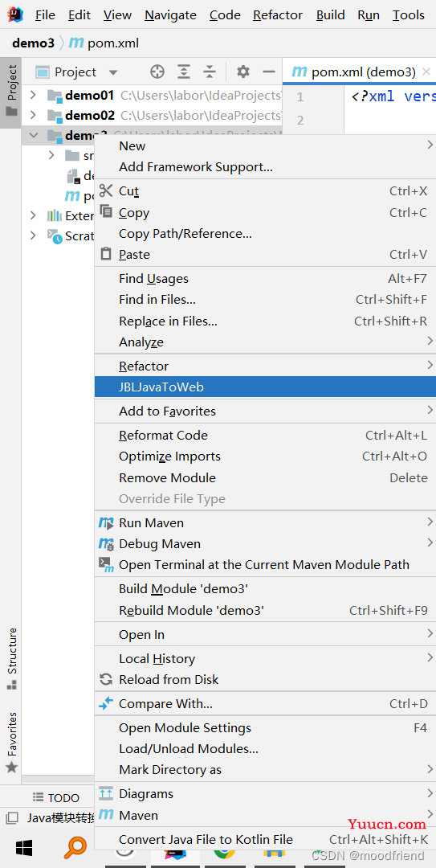Choose Open Module Settings entry
This screenshot has height=868, width=436.
pos(265,728)
